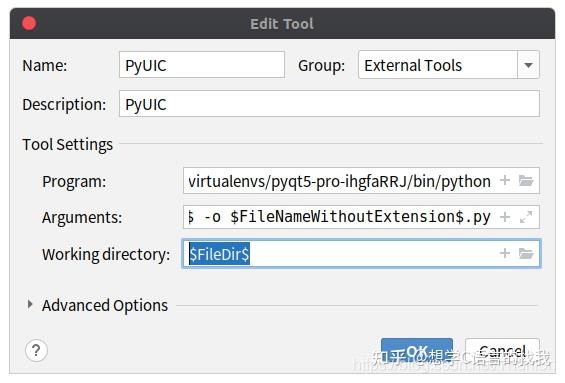The width and height of the screenshot is (565, 383).
Task: Browse folder icon for Working directory
Action: click(526, 253)
